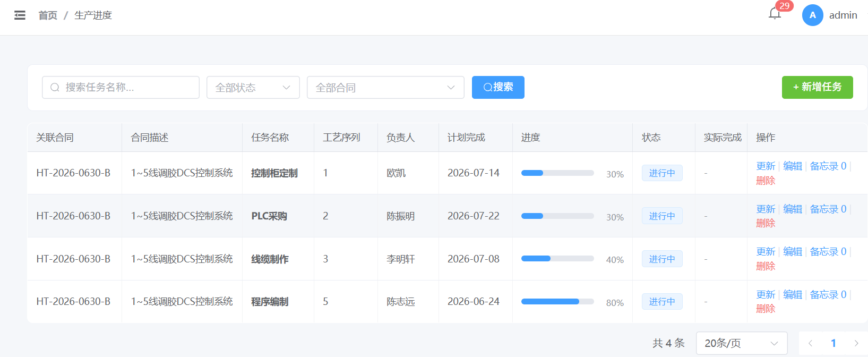Open the 全部合同 contract dropdown
The width and height of the screenshot is (868, 357).
tap(385, 87)
